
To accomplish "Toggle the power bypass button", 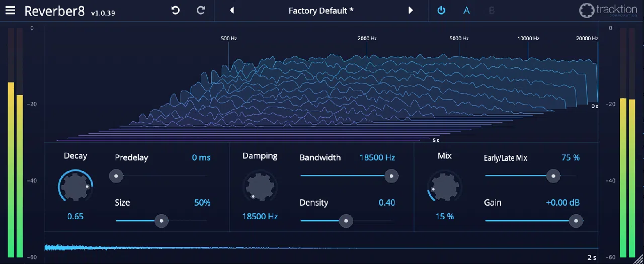I will pyautogui.click(x=441, y=11).
